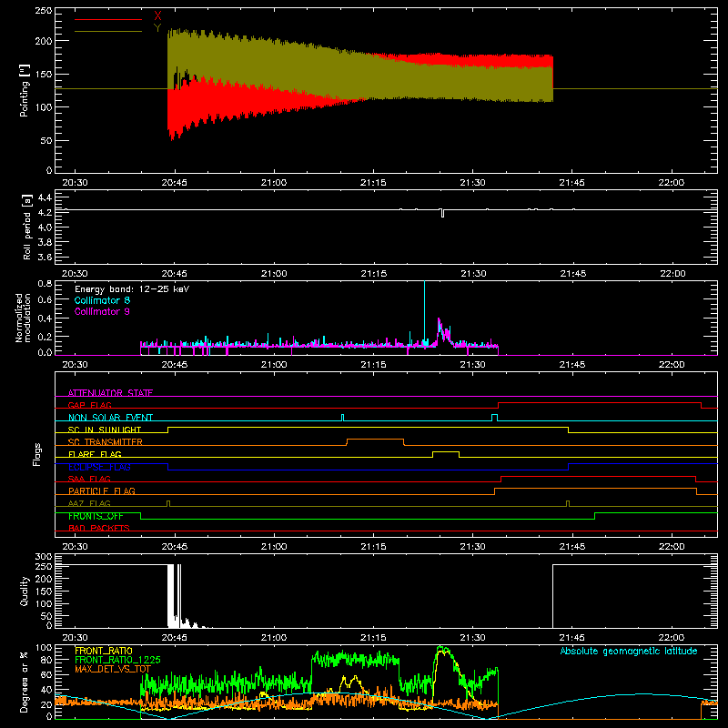728x728 pixels.
Task: Click the 'Degrees or %' axis title
Action: coord(25,682)
